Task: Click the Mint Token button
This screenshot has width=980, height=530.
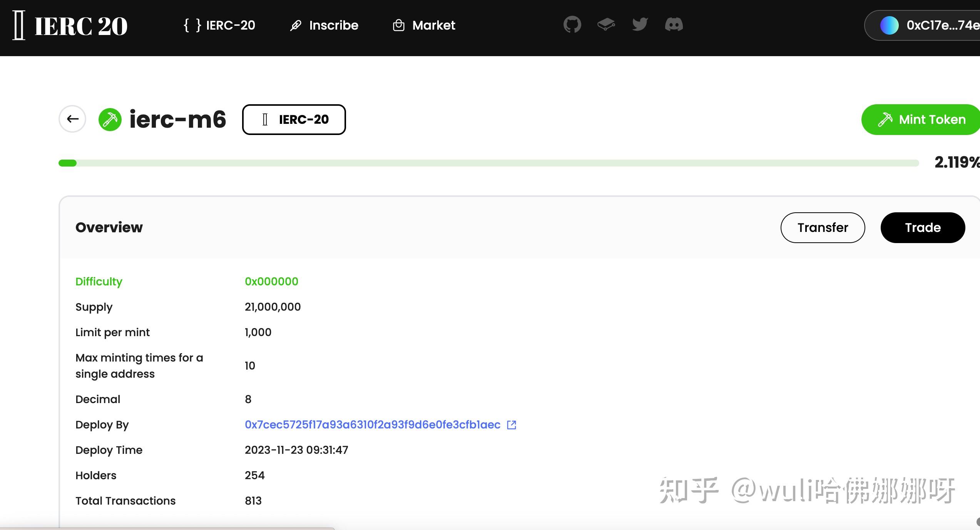Action: coord(920,119)
